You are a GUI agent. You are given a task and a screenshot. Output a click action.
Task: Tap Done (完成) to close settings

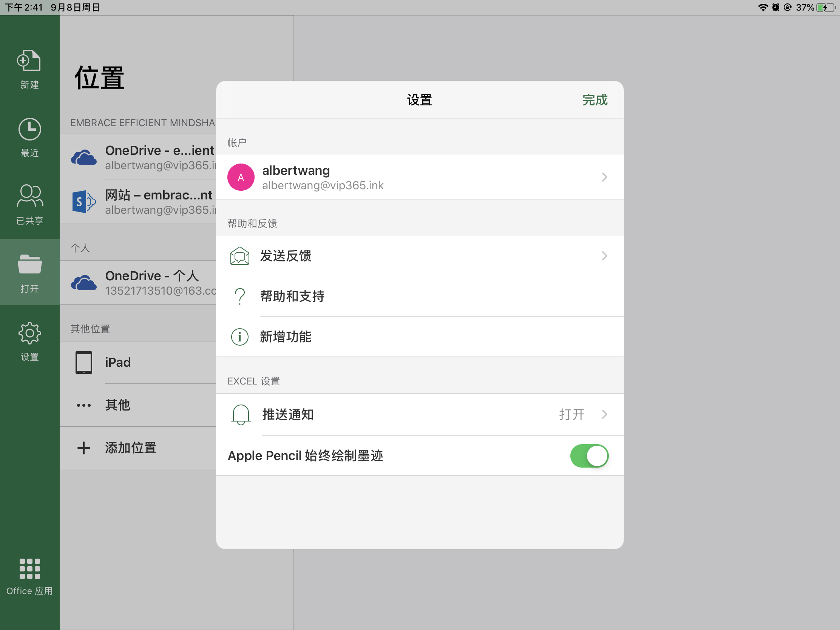(x=594, y=100)
